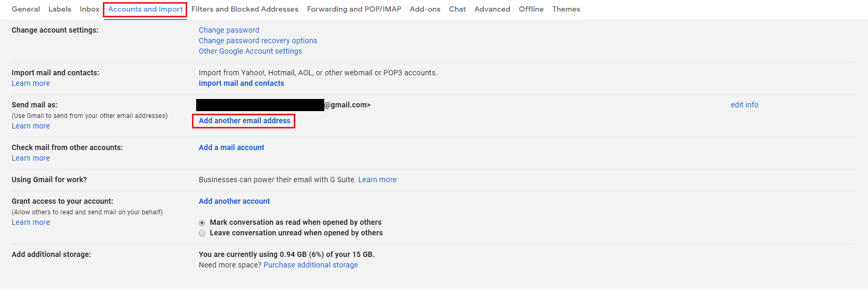Open Change password recovery options
The width and height of the screenshot is (868, 298).
(x=258, y=41)
